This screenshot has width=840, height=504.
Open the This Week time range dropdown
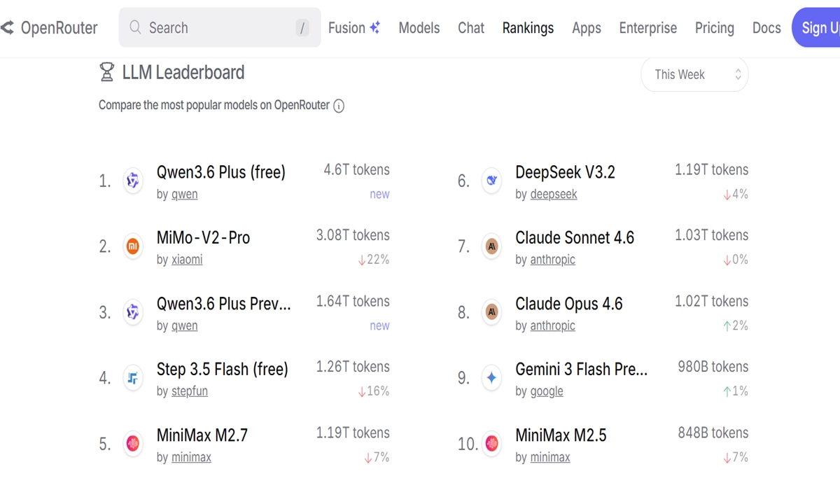coord(694,74)
